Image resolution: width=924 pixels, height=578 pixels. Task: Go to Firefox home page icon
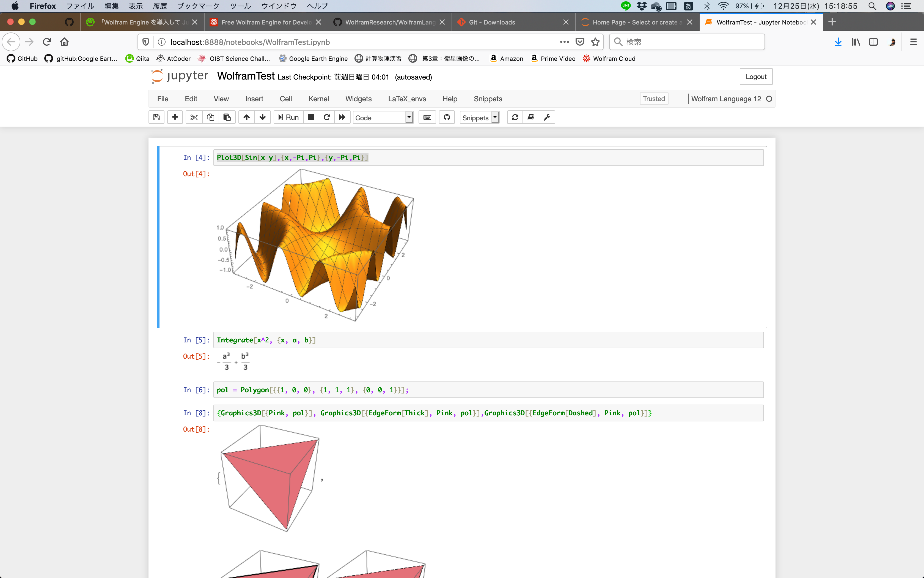(x=64, y=42)
